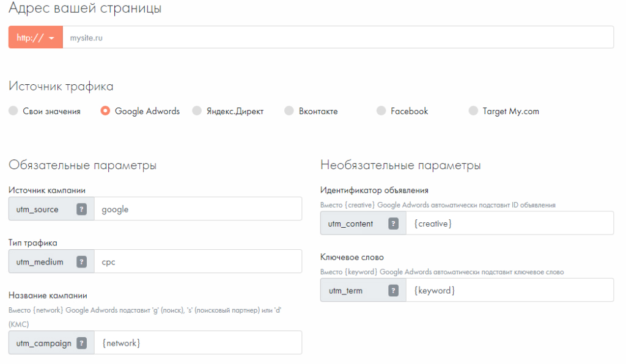Viewport: 626px width, 364px height.
Task: Click utm_content field with {creative}
Action: 509,224
